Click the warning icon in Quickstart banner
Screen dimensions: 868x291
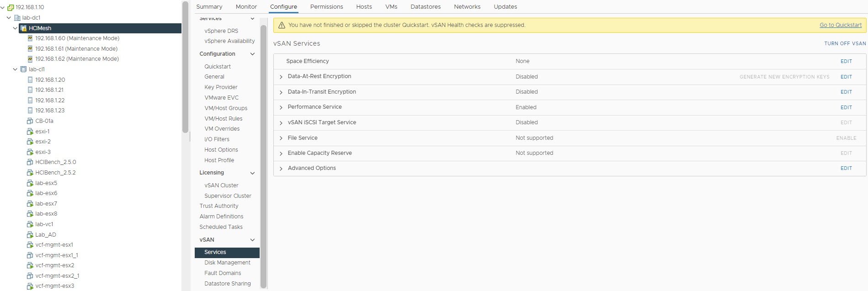pyautogui.click(x=282, y=25)
